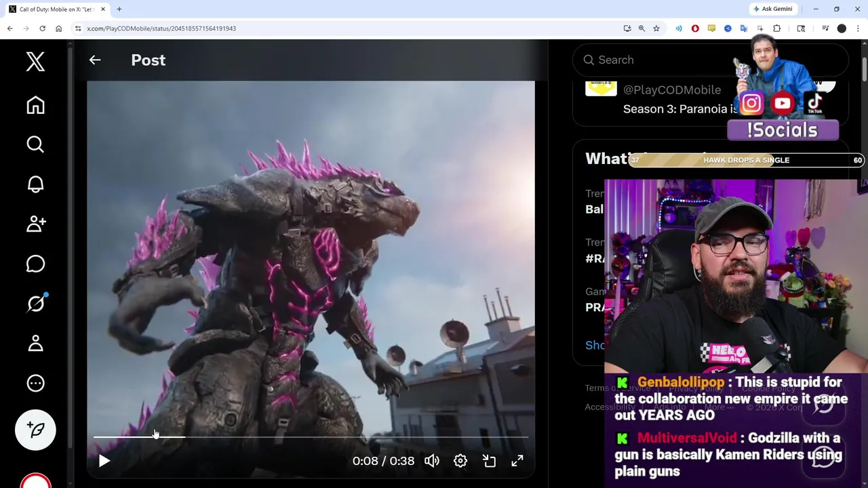
Task: Compose a new post
Action: click(35, 430)
